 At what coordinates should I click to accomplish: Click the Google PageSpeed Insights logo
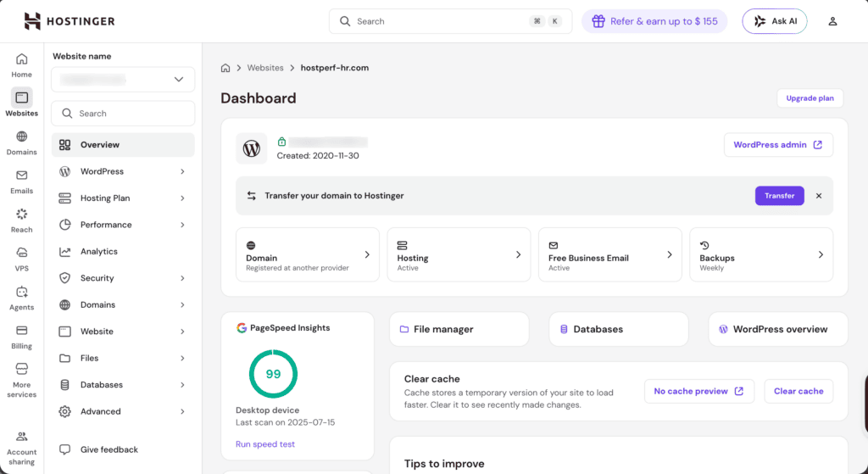coord(242,328)
